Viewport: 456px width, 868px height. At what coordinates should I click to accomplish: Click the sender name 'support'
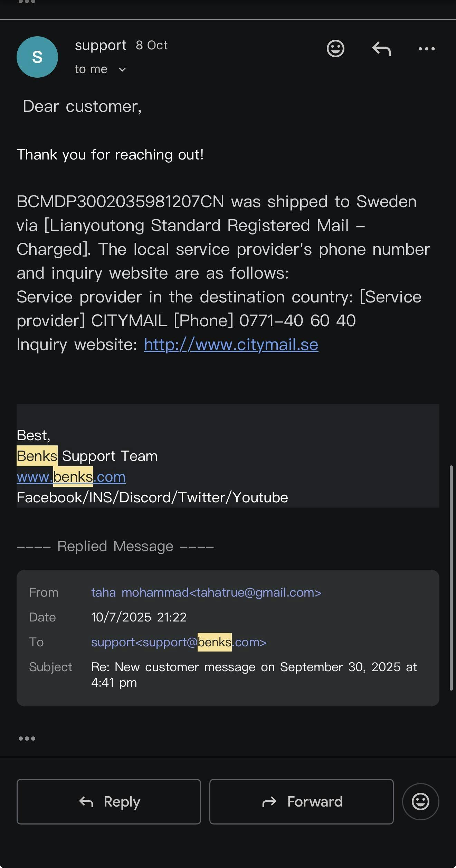coord(101,45)
